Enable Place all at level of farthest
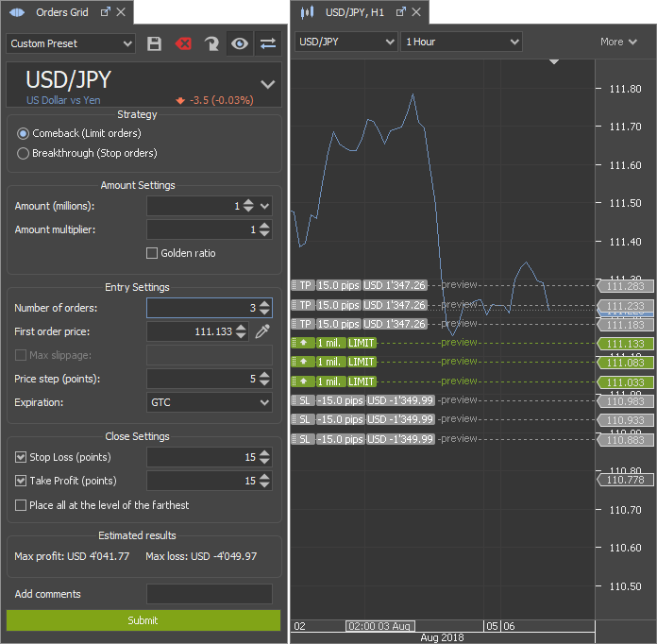The width and height of the screenshot is (657, 644). [x=21, y=505]
